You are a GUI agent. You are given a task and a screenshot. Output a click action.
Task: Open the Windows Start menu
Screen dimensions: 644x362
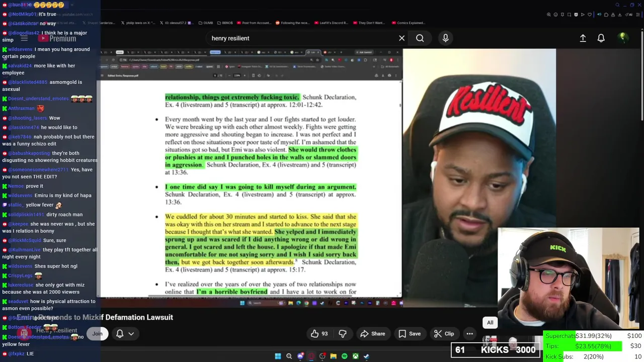[278, 356]
